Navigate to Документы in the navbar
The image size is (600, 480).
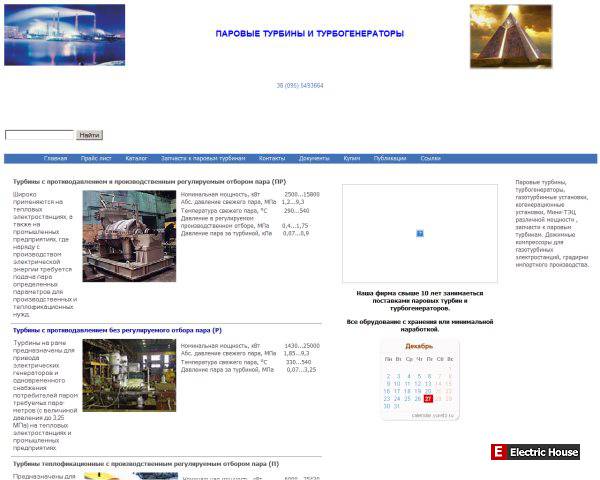click(x=314, y=158)
